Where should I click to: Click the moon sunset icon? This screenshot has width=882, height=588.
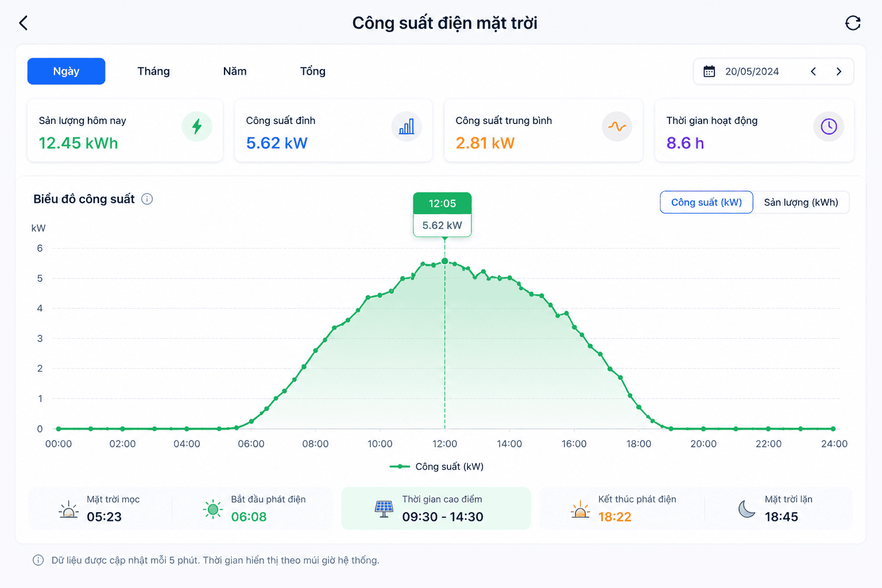746,509
